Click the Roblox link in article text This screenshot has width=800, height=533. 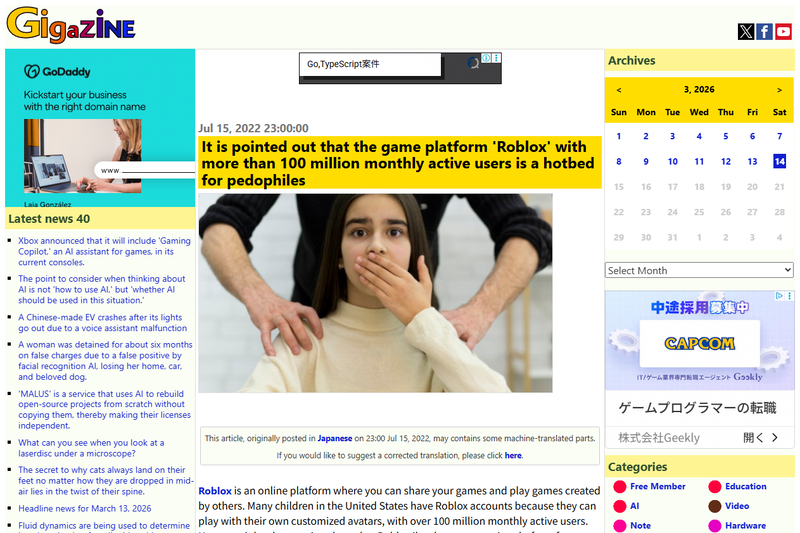215,491
